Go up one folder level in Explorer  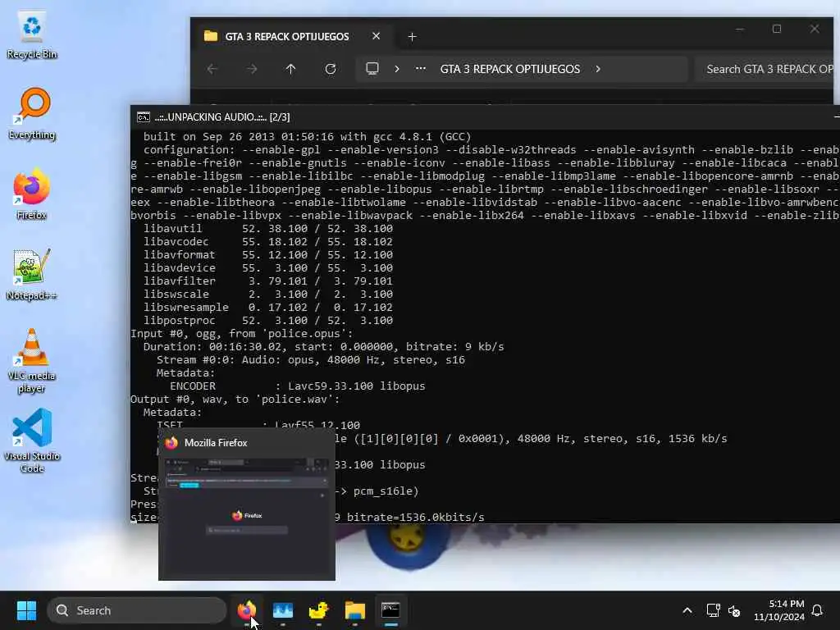[x=291, y=69]
